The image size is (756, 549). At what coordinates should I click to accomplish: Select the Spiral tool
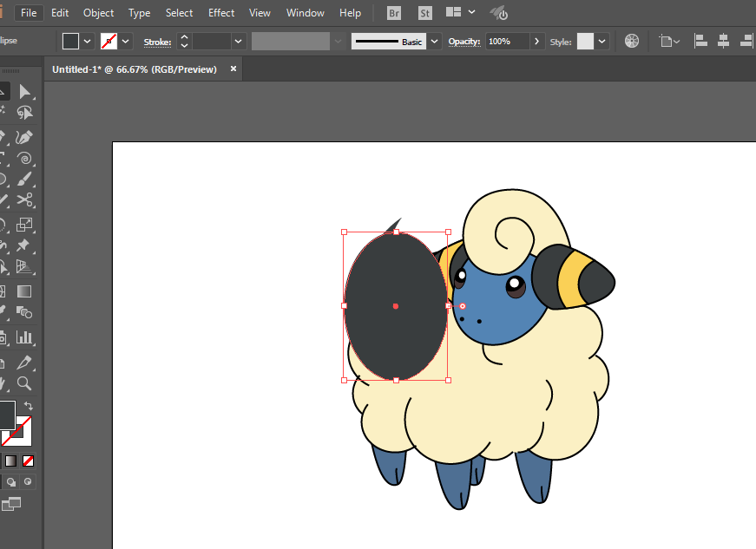24,159
